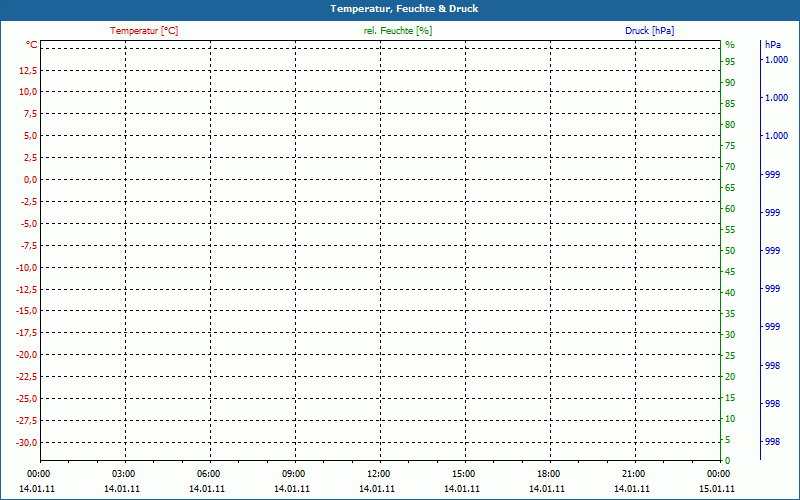Select the green rel. Feuchte [%] legend label
Image resolution: width=800 pixels, height=500 pixels.
coord(398,31)
